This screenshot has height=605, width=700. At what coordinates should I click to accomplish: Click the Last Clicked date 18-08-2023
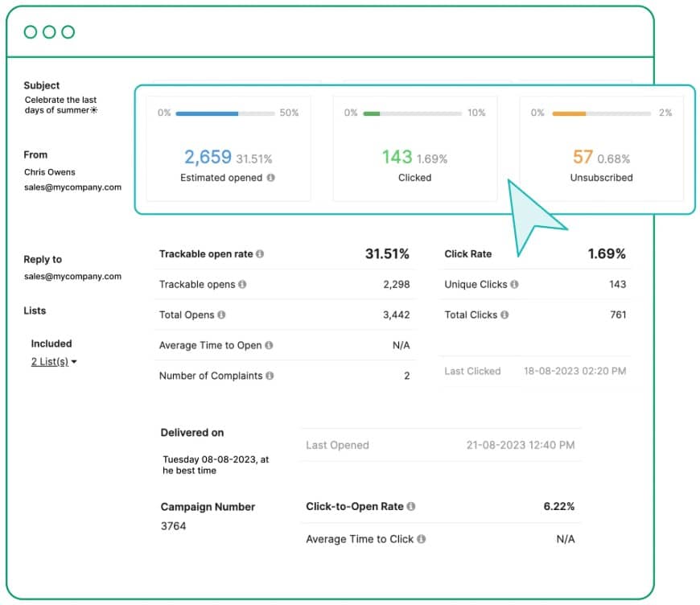[575, 371]
